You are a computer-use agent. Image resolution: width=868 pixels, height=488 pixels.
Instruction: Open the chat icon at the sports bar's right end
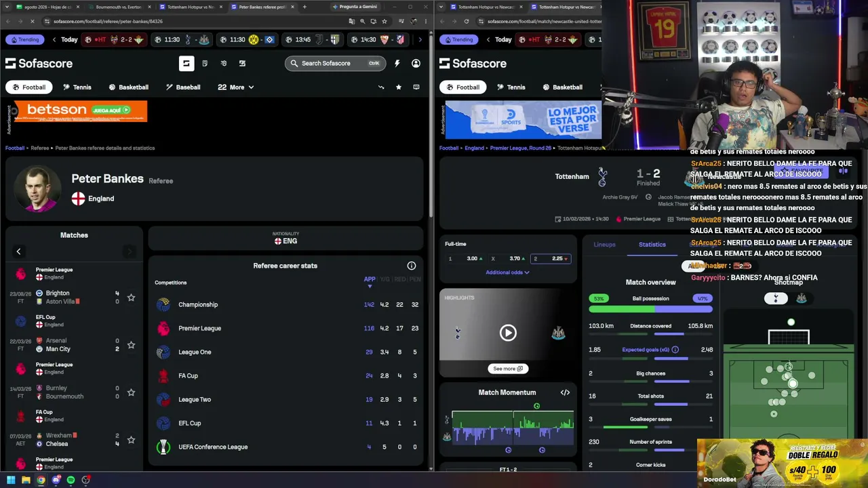(x=416, y=87)
